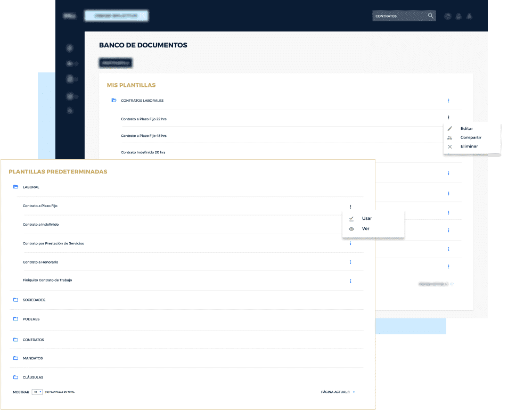The image size is (524, 420).
Task: Click the checkmark icon beside Usar
Action: pyautogui.click(x=351, y=219)
